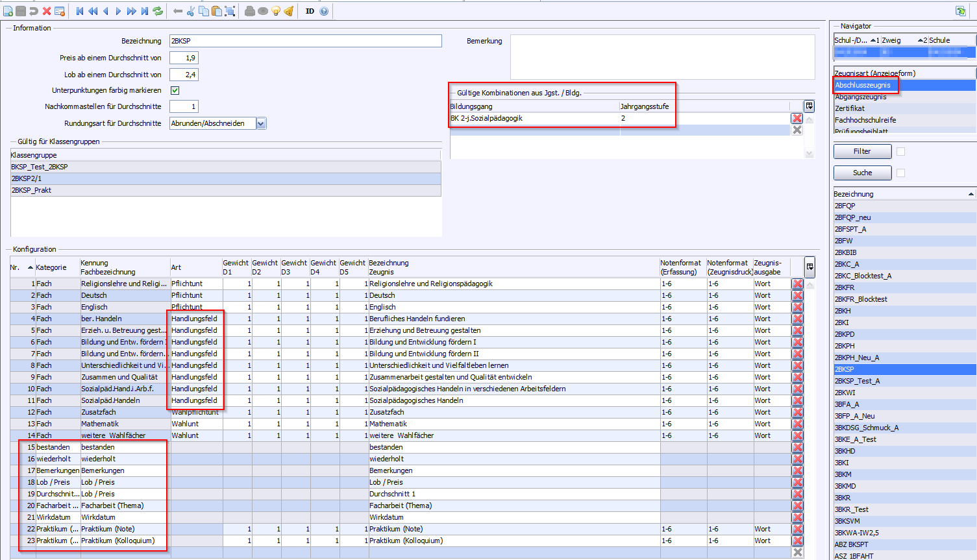Open help via question mark icon
977x560 pixels.
point(324,11)
